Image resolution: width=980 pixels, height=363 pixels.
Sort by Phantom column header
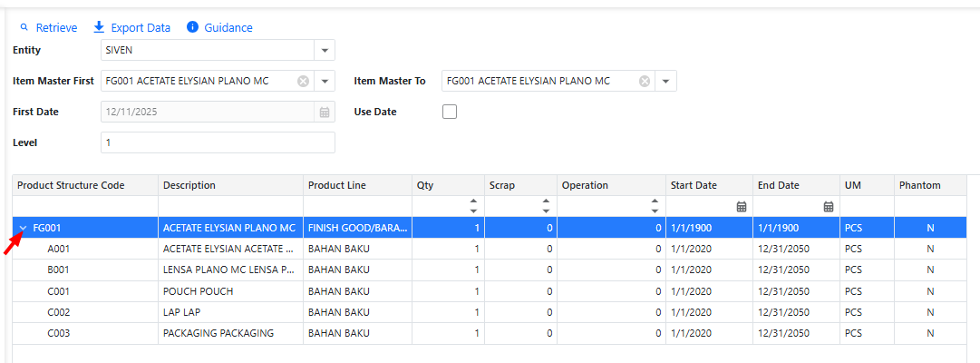(931, 185)
